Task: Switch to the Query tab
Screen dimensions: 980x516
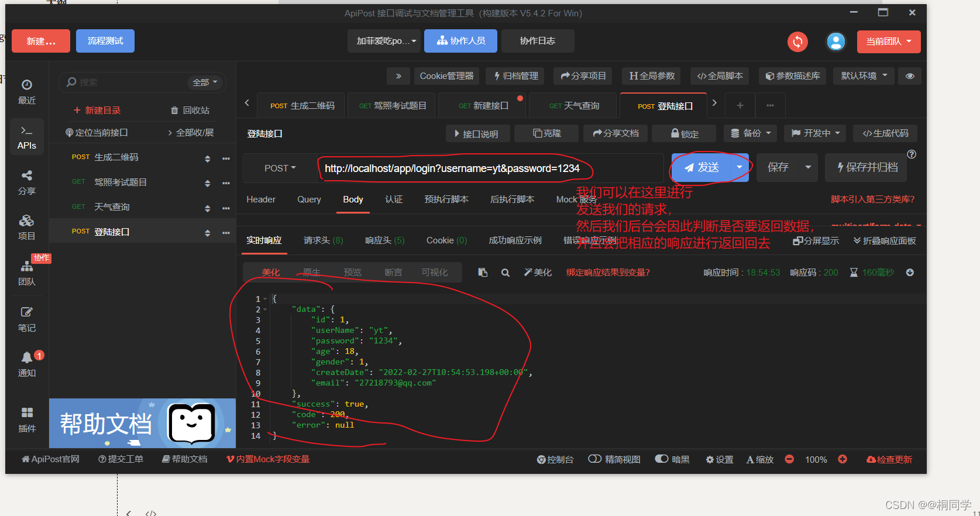Action: (309, 199)
